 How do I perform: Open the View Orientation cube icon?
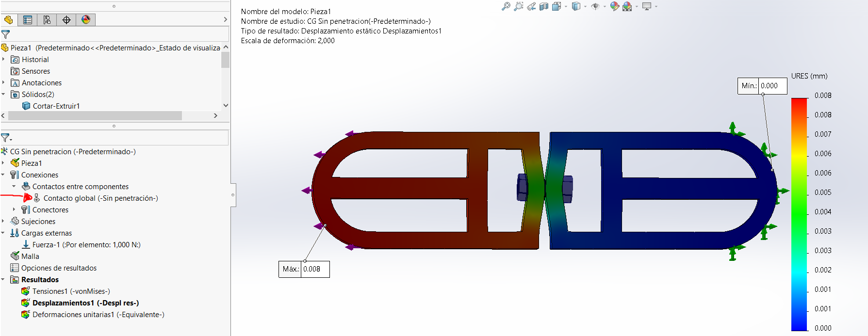[557, 6]
